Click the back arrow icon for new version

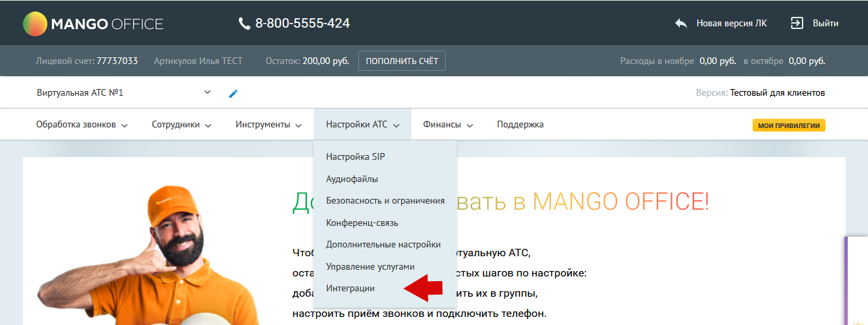(x=681, y=23)
